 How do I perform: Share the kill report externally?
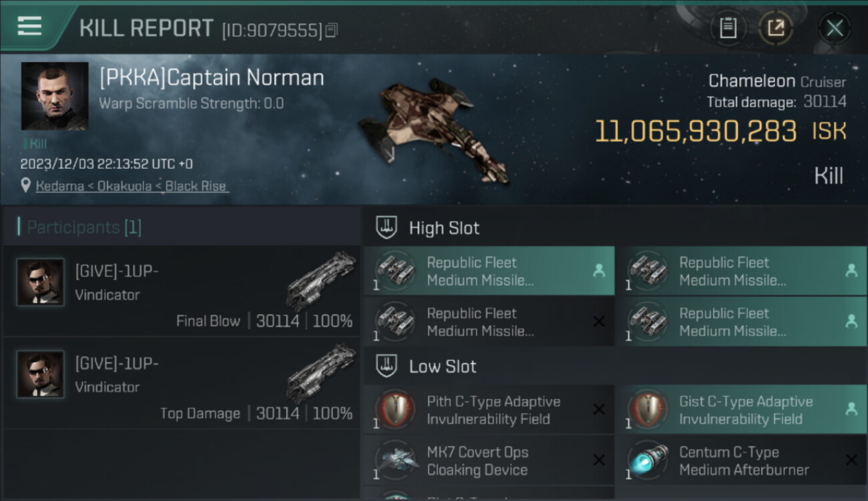pos(775,28)
